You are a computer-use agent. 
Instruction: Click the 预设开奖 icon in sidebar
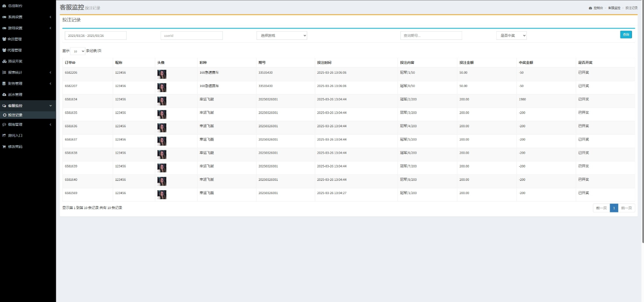click(x=4, y=61)
